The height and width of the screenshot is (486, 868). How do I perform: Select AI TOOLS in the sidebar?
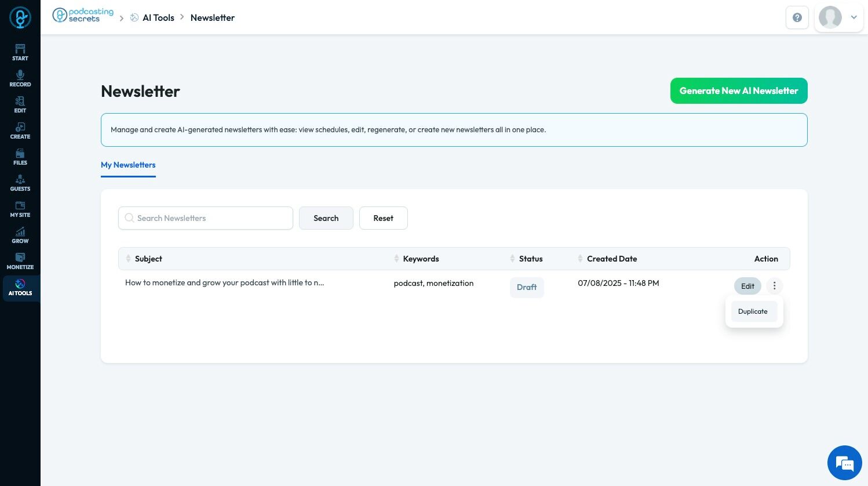[20, 288]
